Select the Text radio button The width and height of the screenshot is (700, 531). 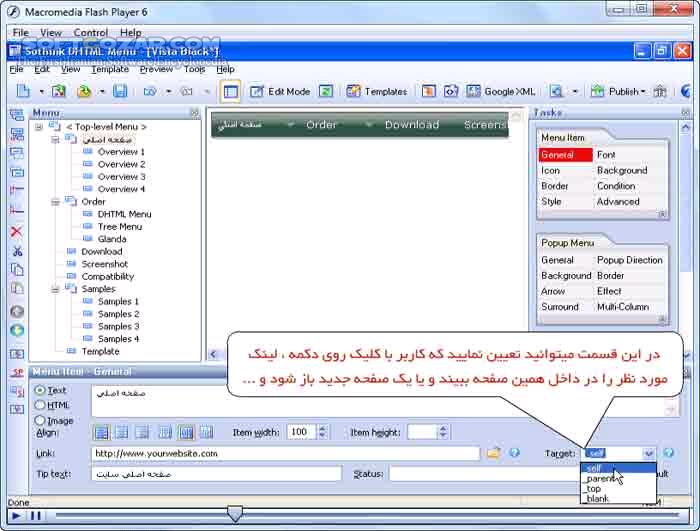40,390
